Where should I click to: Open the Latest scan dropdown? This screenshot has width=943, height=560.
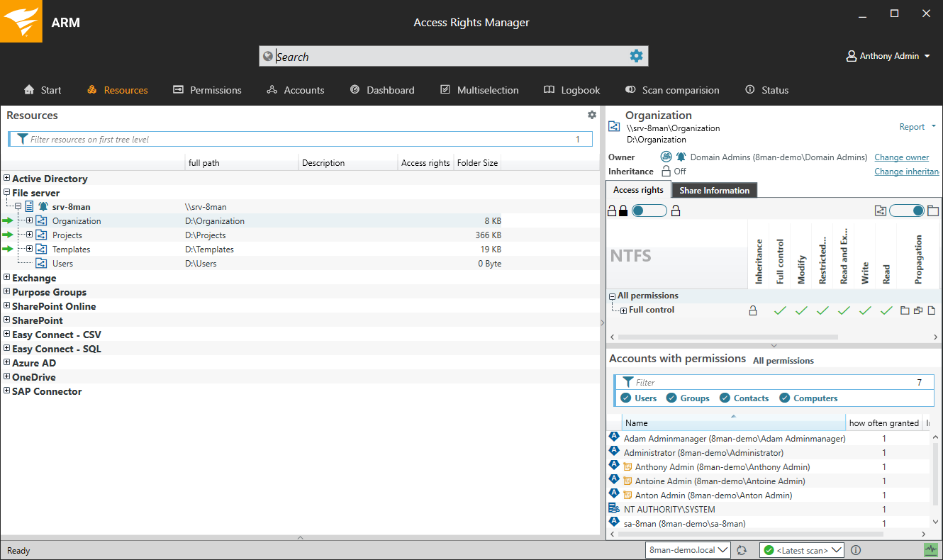pyautogui.click(x=801, y=550)
